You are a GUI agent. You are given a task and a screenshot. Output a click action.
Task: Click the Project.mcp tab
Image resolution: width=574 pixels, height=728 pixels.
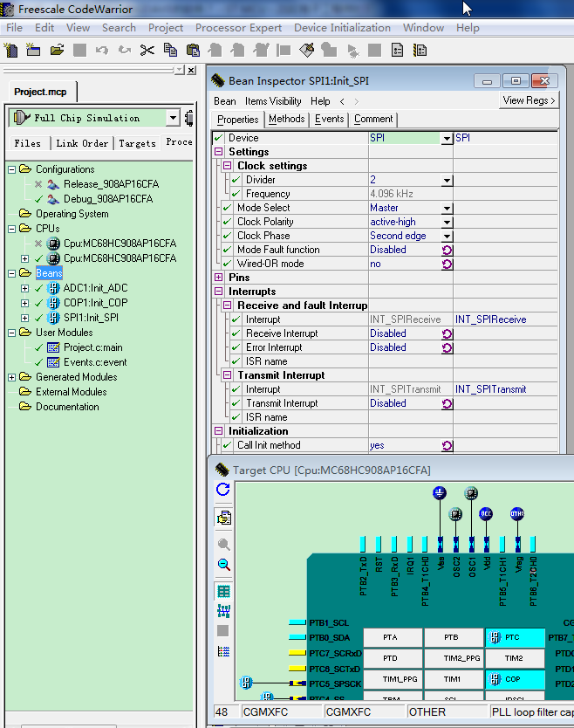click(40, 92)
